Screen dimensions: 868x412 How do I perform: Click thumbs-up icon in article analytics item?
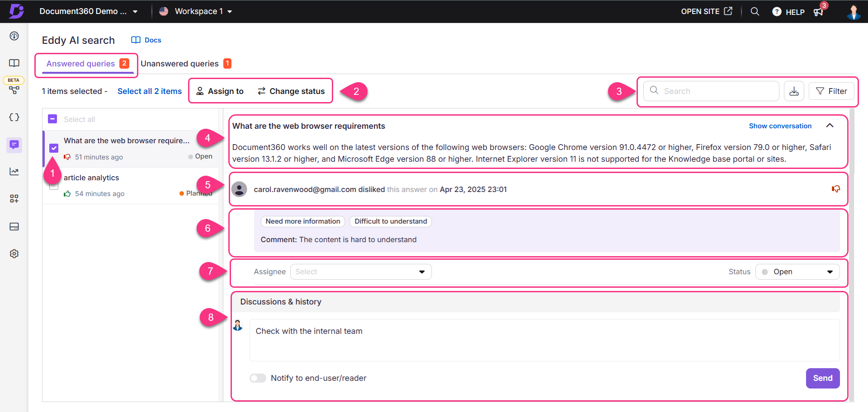click(x=67, y=193)
